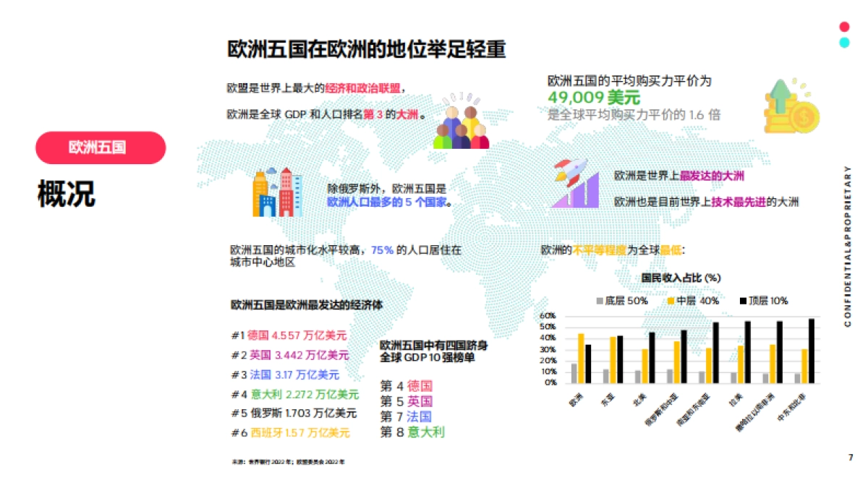Select the 欧洲五国 pink tab pill

point(101,147)
